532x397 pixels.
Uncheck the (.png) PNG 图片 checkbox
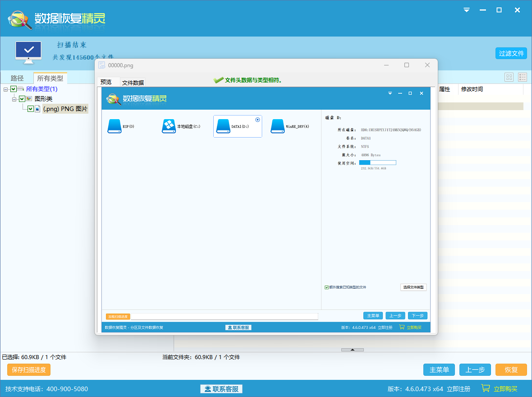click(x=31, y=109)
